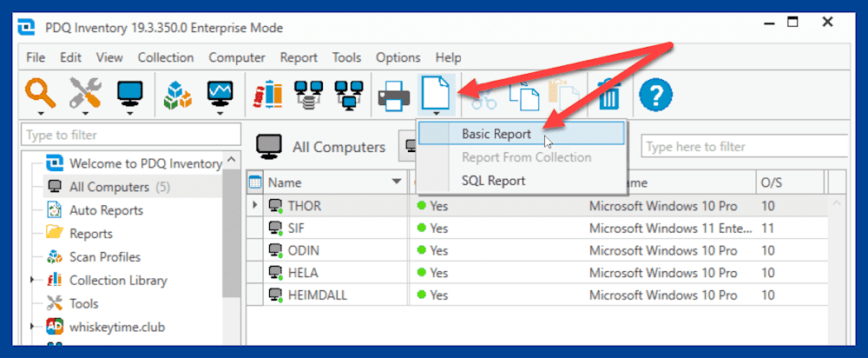Click the computers with database toolbar icon

[x=308, y=94]
